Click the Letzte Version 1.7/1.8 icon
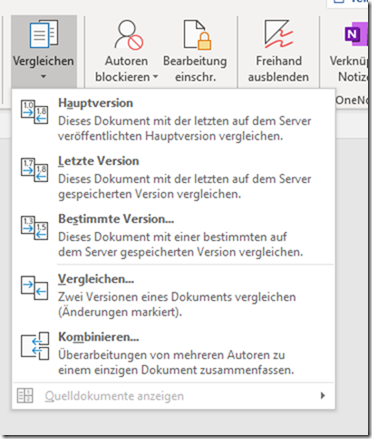Screen dimensions: 372x439 click(x=35, y=170)
